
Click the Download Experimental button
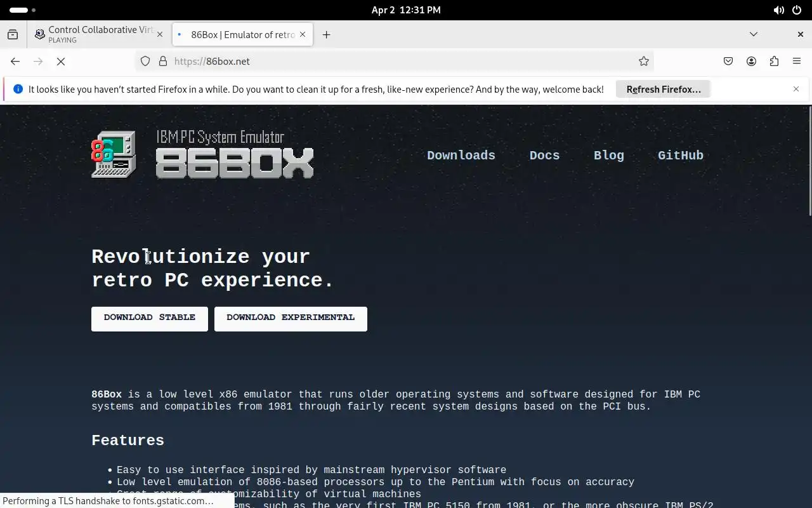pos(291,319)
